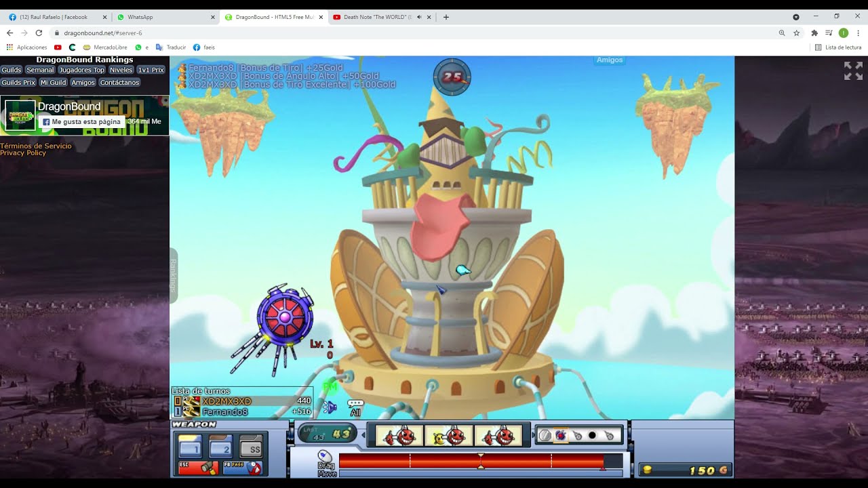Open Términos de Servicio link
This screenshot has width=868, height=488.
click(35, 146)
